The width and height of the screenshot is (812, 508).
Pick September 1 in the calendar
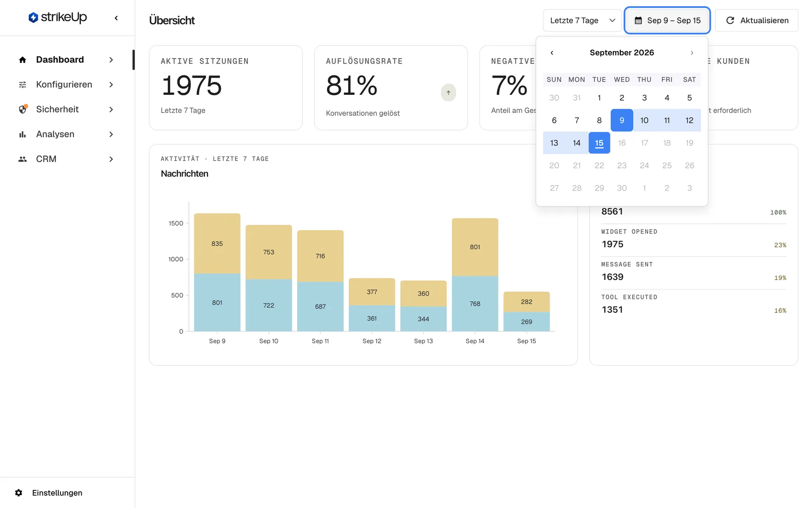click(599, 98)
